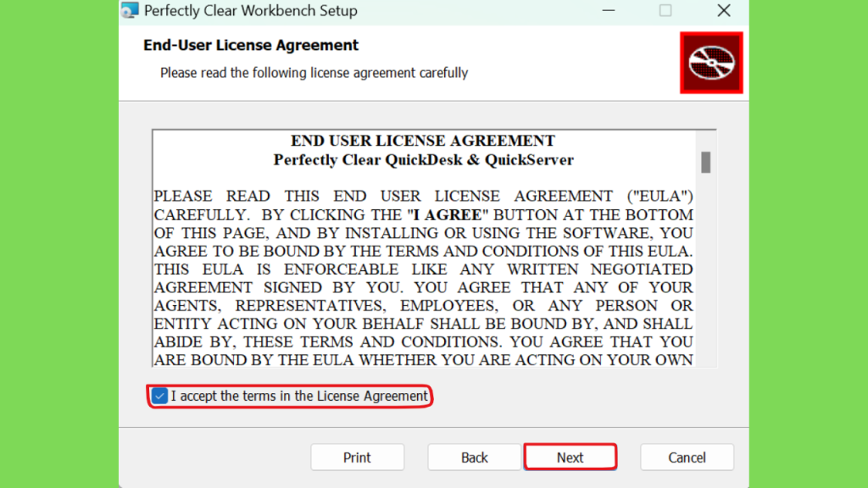Image resolution: width=868 pixels, height=488 pixels.
Task: Click 'Perfectly Clear QuickDesk & QuickServer' subtitle
Action: 424,160
